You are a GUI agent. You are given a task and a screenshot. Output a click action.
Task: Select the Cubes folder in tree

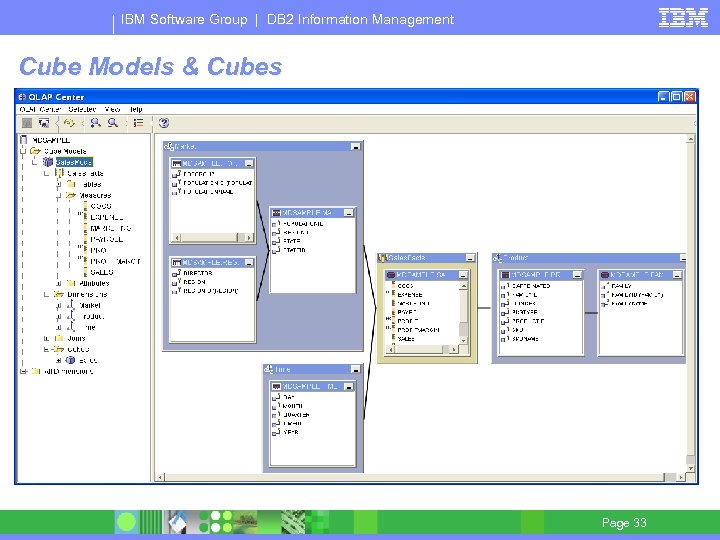pos(78,349)
